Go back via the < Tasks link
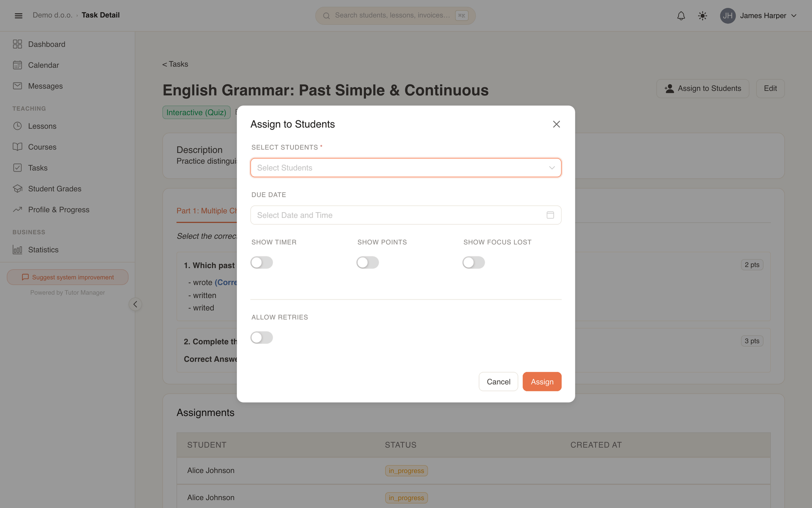The image size is (812, 508). [175, 64]
